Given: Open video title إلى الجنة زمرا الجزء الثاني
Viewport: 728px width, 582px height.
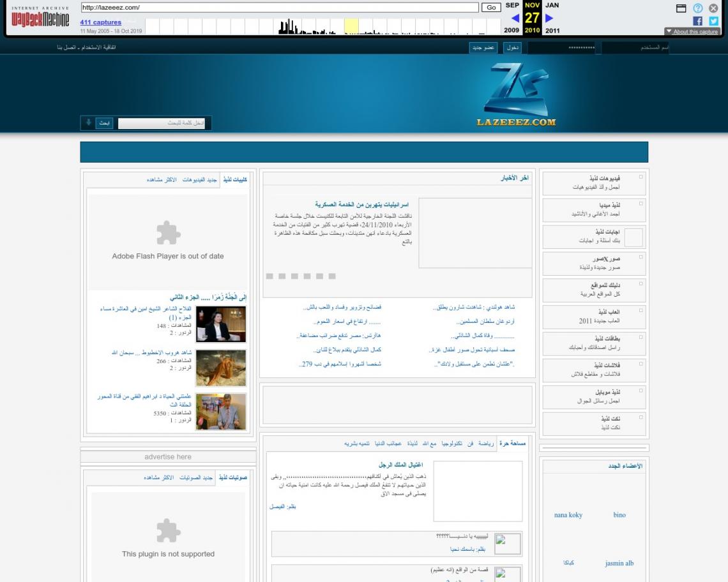Looking at the screenshot, I should [x=208, y=297].
